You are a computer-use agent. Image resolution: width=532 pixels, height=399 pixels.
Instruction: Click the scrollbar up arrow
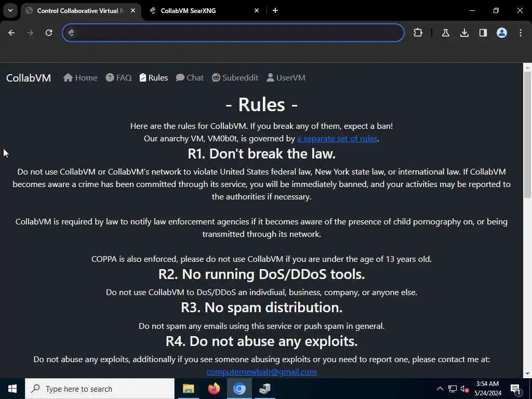527,68
